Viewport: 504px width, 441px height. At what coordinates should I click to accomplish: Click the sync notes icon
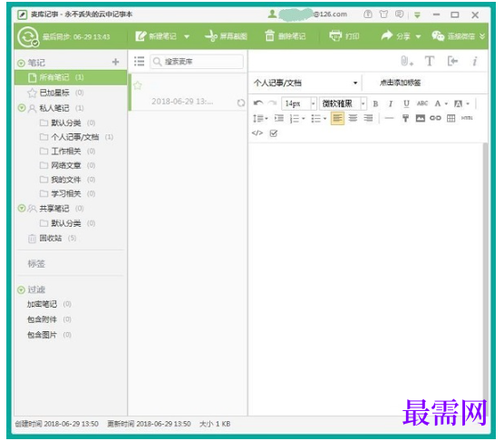click(x=28, y=37)
